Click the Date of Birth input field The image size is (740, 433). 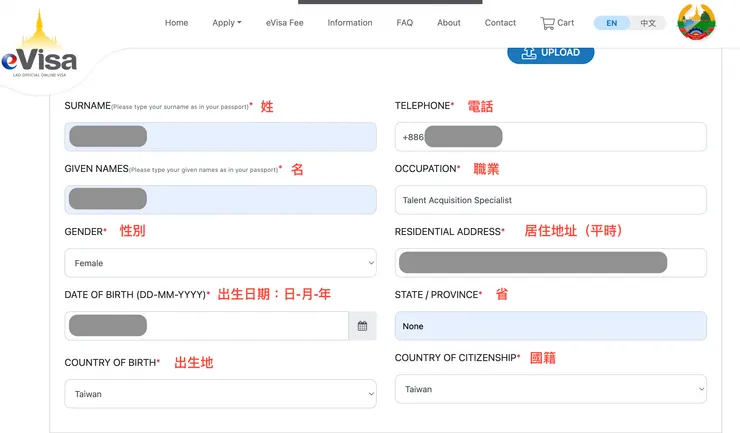(x=207, y=326)
